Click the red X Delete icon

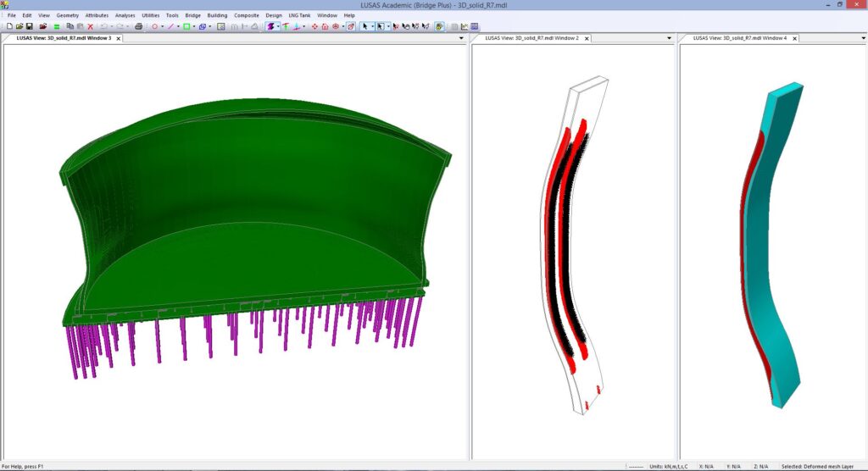(90, 26)
